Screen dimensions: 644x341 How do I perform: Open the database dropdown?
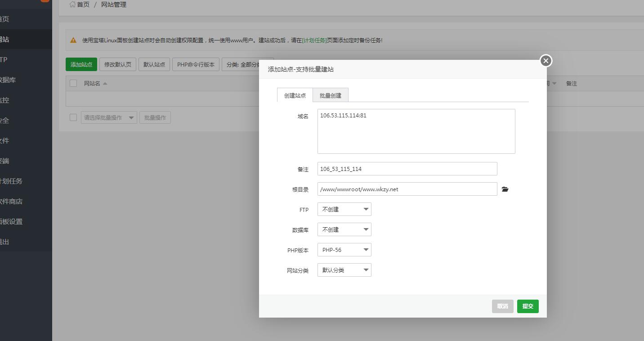344,229
